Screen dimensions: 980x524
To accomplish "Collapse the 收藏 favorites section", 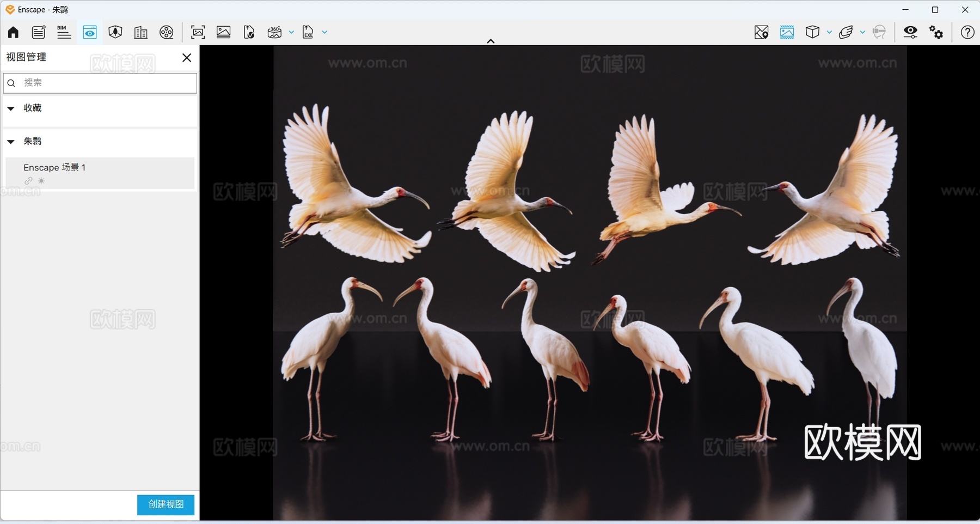I will (11, 108).
